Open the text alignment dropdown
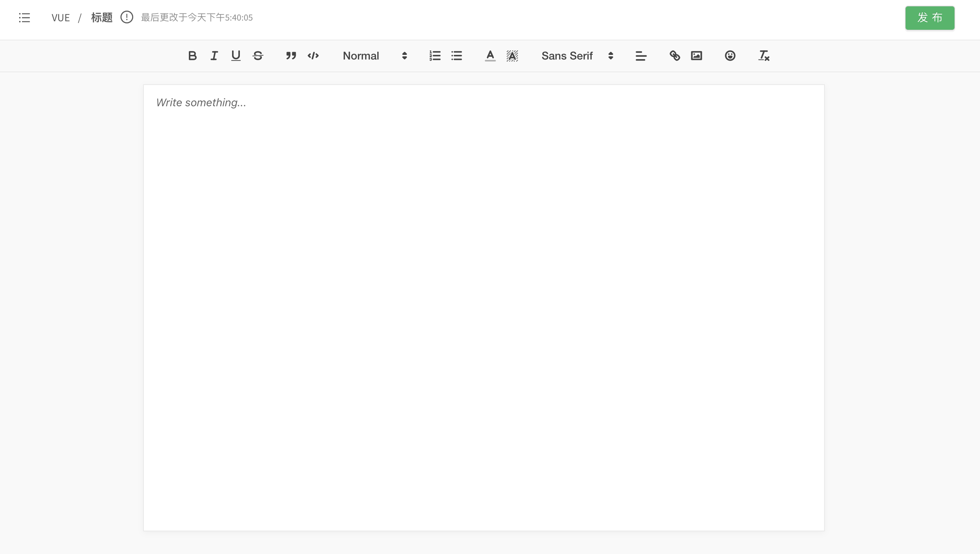This screenshot has height=554, width=980. click(641, 56)
